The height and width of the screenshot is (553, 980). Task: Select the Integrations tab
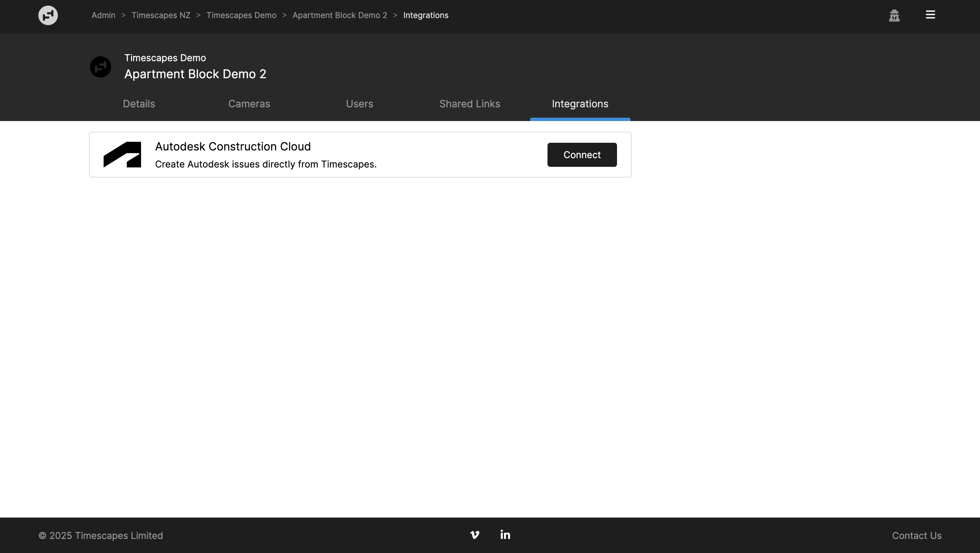pyautogui.click(x=580, y=104)
